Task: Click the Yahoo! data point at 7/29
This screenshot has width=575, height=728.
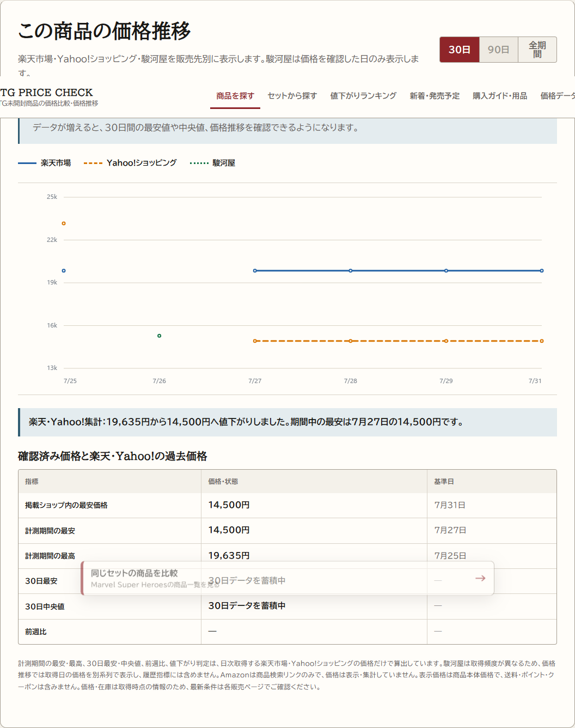Action: [x=446, y=341]
